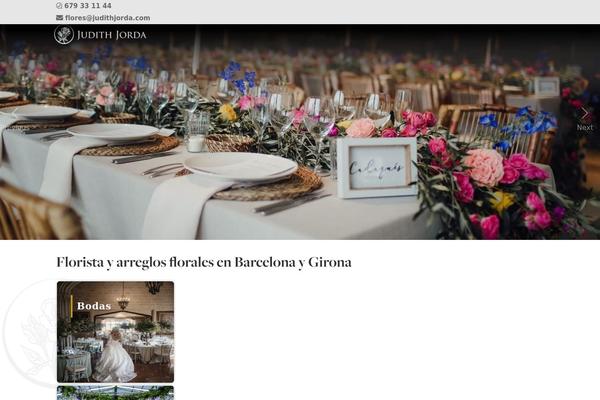
Task: Click the phone icon beside 679 33 11 44
Action: (59, 6)
